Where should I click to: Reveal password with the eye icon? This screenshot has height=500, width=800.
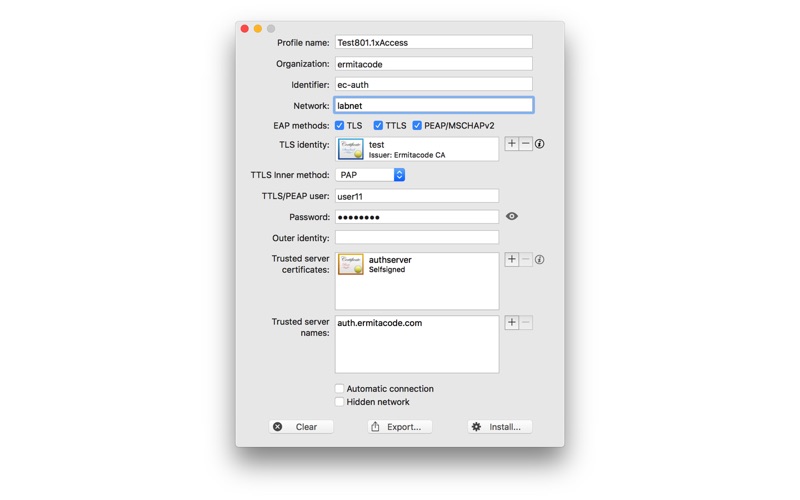point(512,216)
